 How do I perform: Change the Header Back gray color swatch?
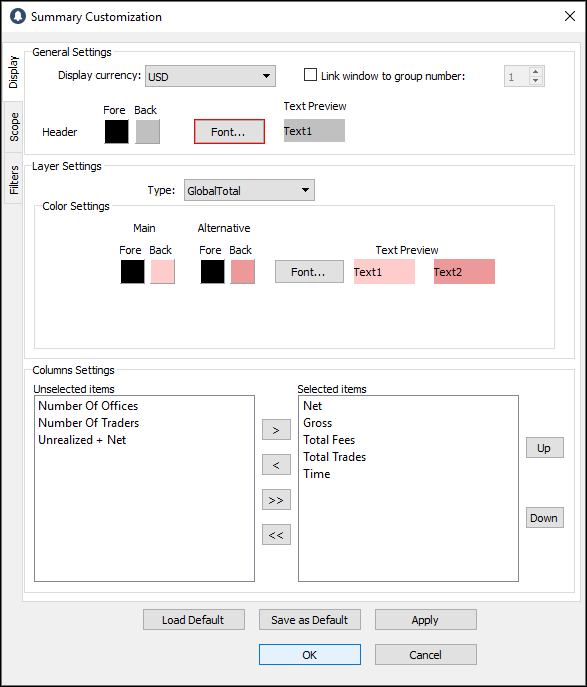[x=148, y=131]
